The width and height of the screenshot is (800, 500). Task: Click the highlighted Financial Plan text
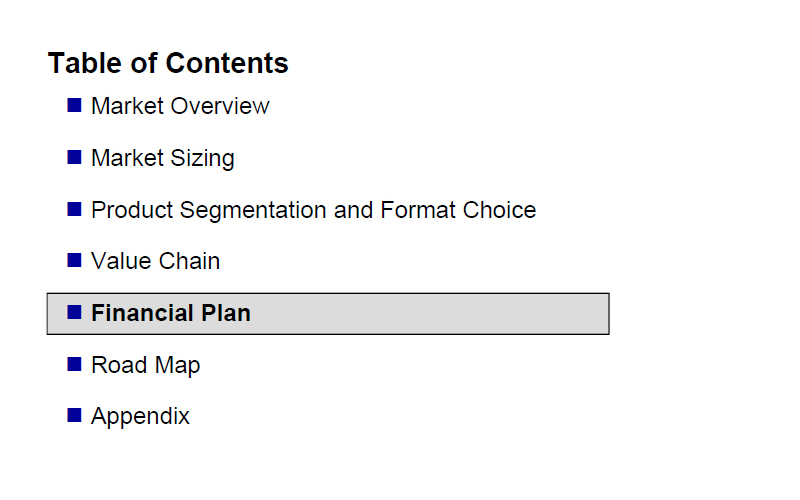(x=171, y=313)
